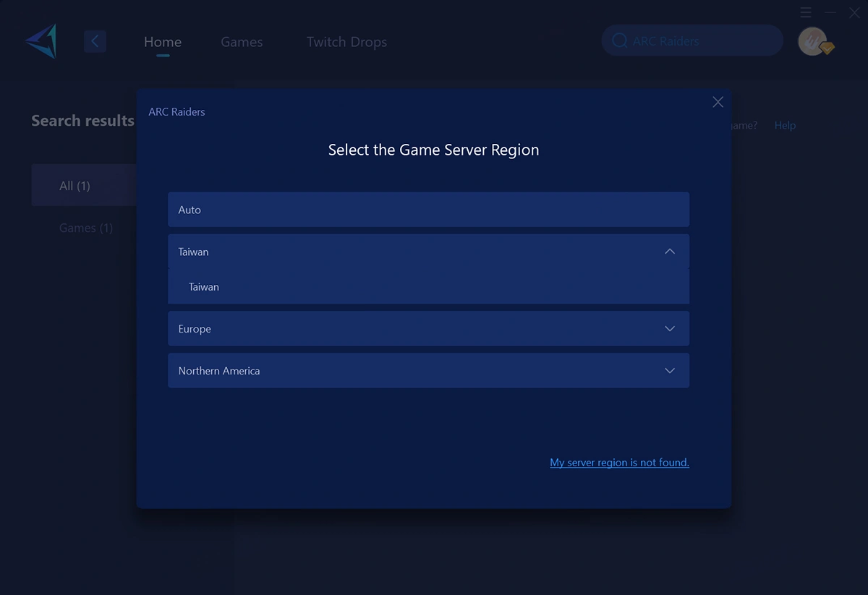Minimize the application window
The width and height of the screenshot is (868, 595).
(x=830, y=13)
